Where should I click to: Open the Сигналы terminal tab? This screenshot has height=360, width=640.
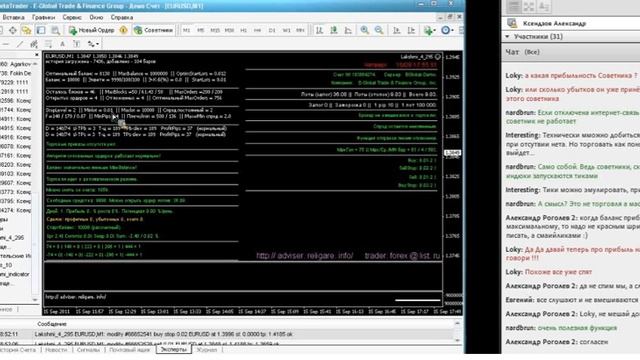pos(88,350)
